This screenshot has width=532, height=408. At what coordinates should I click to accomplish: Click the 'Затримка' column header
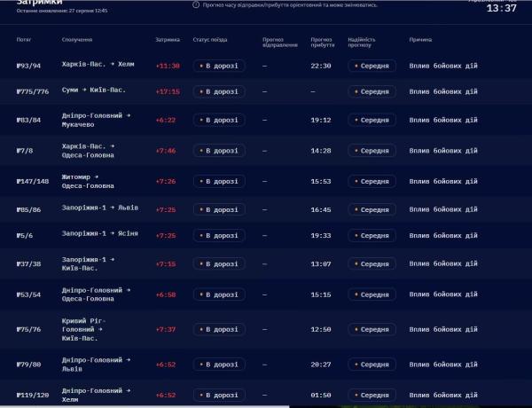click(168, 40)
